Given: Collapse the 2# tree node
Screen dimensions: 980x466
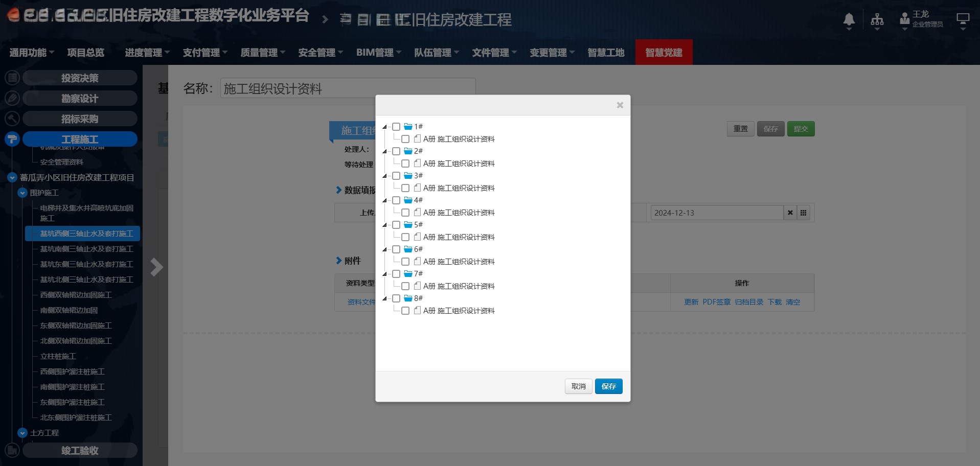Looking at the screenshot, I should 384,151.
